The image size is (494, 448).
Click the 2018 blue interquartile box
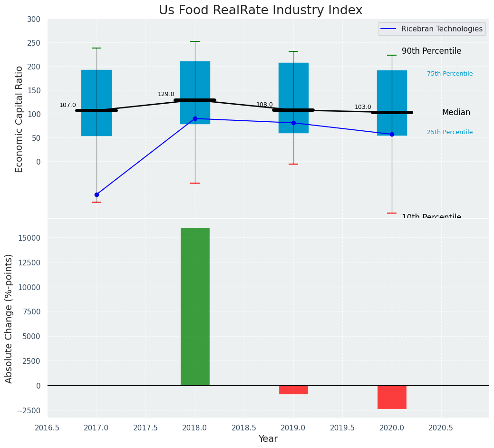tap(195, 93)
